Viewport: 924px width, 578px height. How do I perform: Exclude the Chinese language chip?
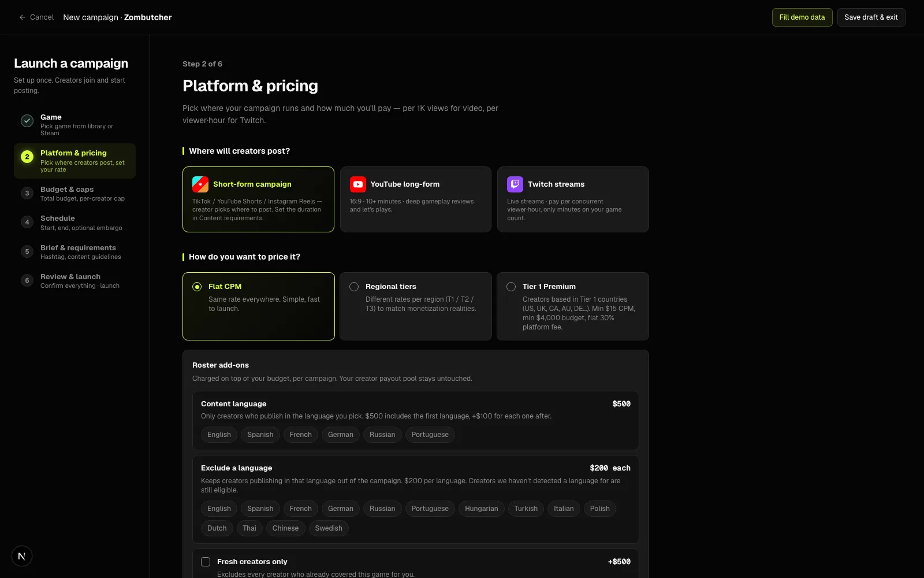285,528
